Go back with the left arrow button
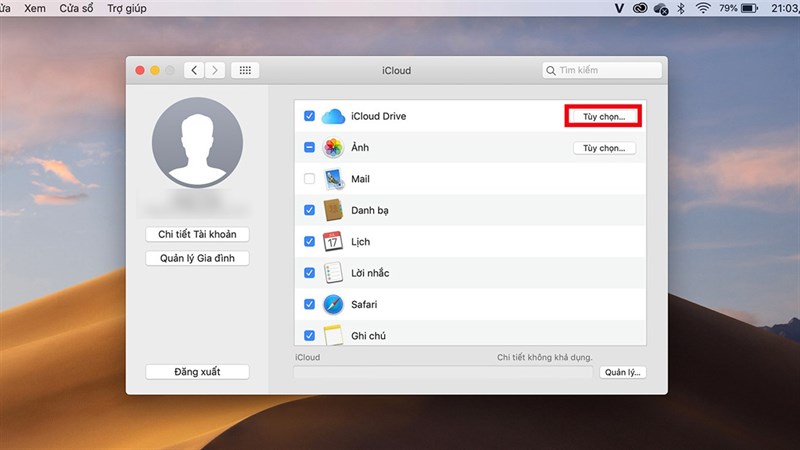 (x=194, y=70)
